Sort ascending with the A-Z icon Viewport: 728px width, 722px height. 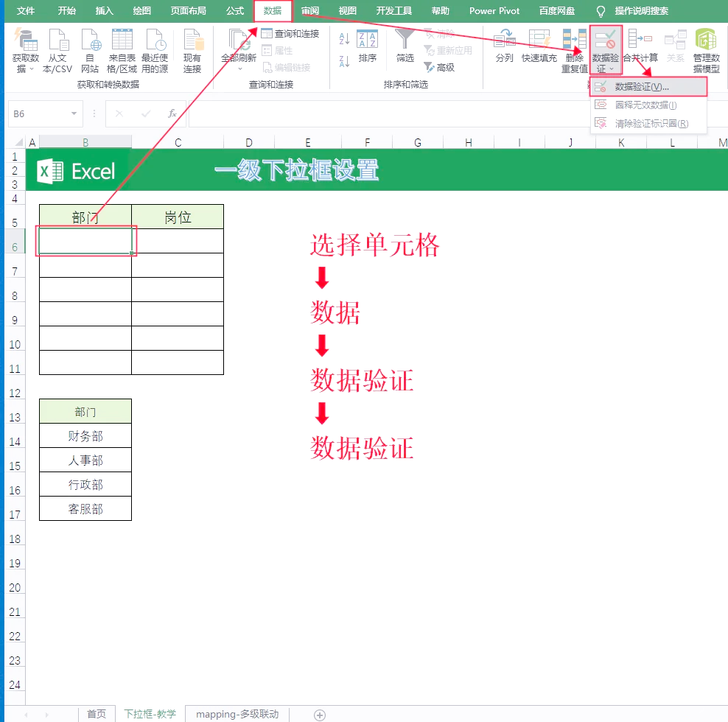click(344, 39)
